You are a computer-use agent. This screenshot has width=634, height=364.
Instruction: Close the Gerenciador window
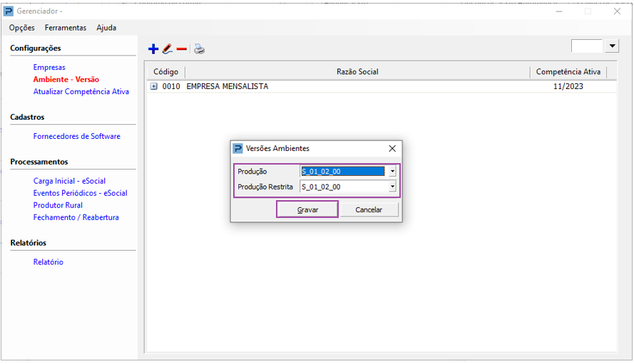tap(617, 11)
